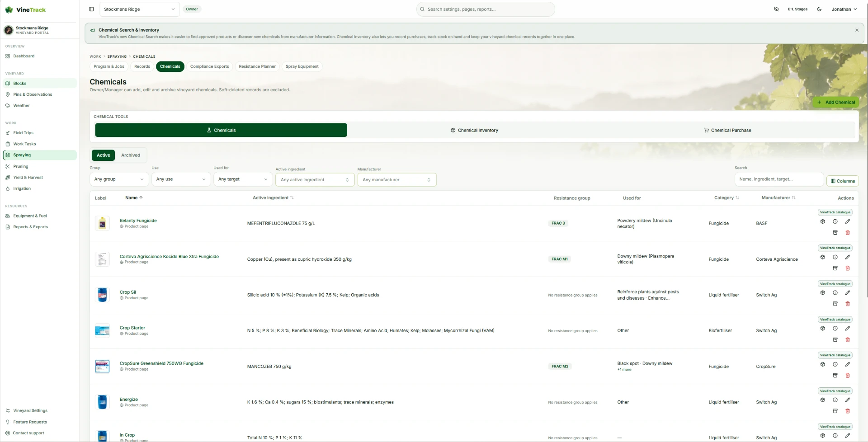This screenshot has width=868, height=442.
Task: Edit Corteva Kocide Blue Xtra with pencil icon
Action: click(848, 257)
